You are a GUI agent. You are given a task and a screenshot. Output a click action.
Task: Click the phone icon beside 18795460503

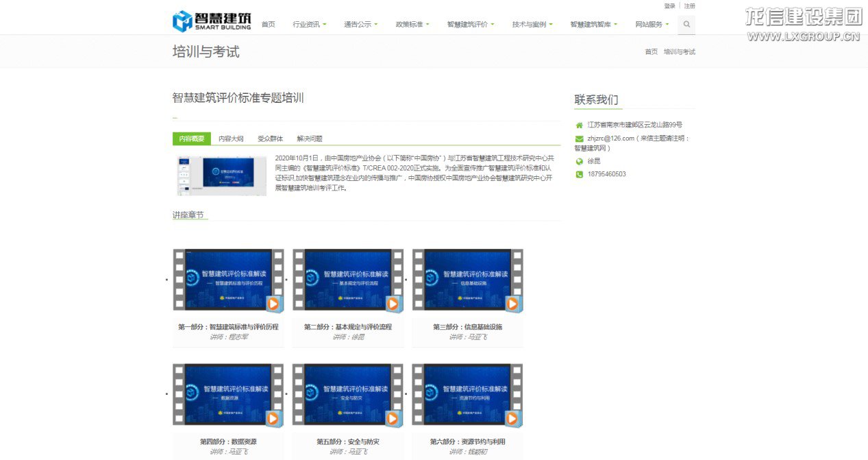pyautogui.click(x=578, y=174)
